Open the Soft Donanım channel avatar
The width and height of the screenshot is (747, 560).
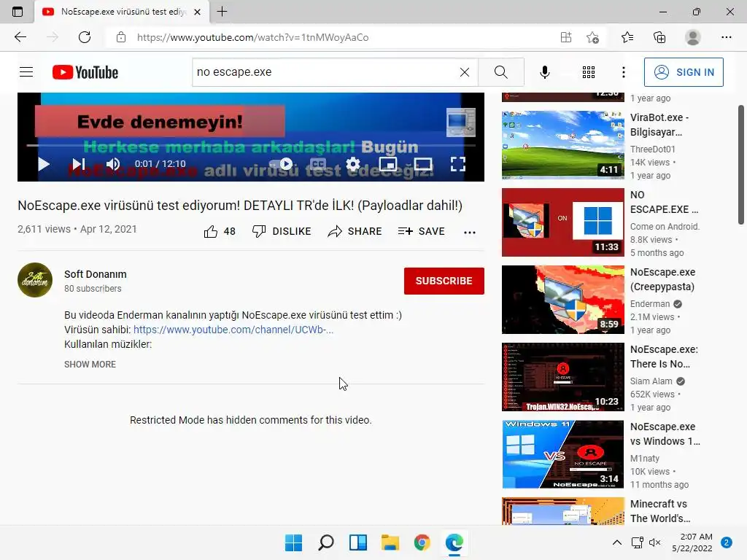(x=35, y=280)
